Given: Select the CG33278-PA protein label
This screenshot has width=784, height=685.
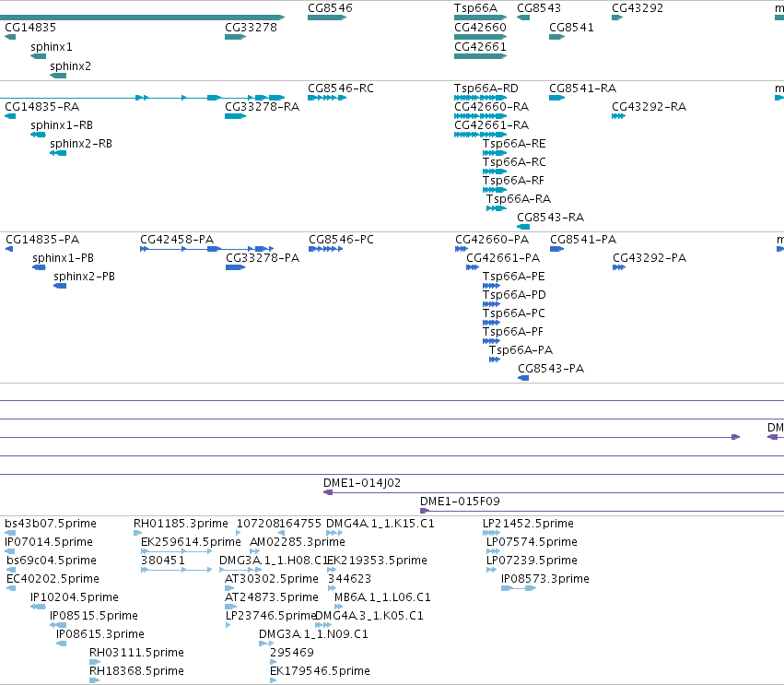Looking at the screenshot, I should pos(263,258).
